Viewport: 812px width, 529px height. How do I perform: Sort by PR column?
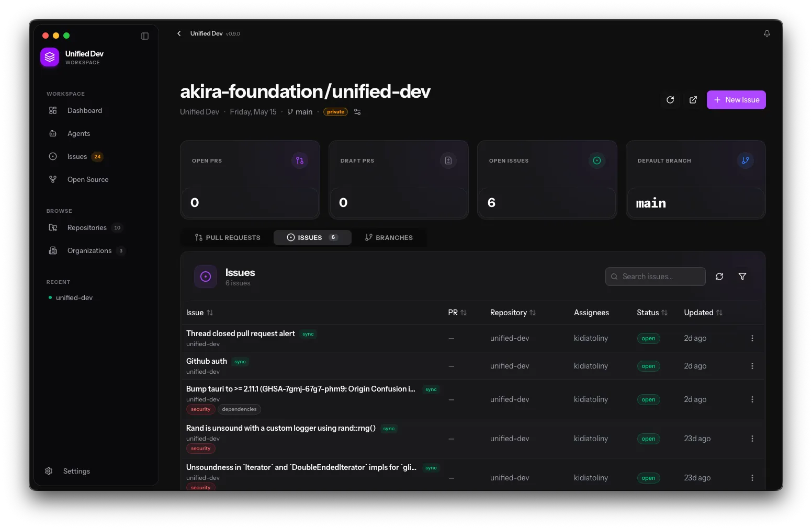click(x=457, y=313)
